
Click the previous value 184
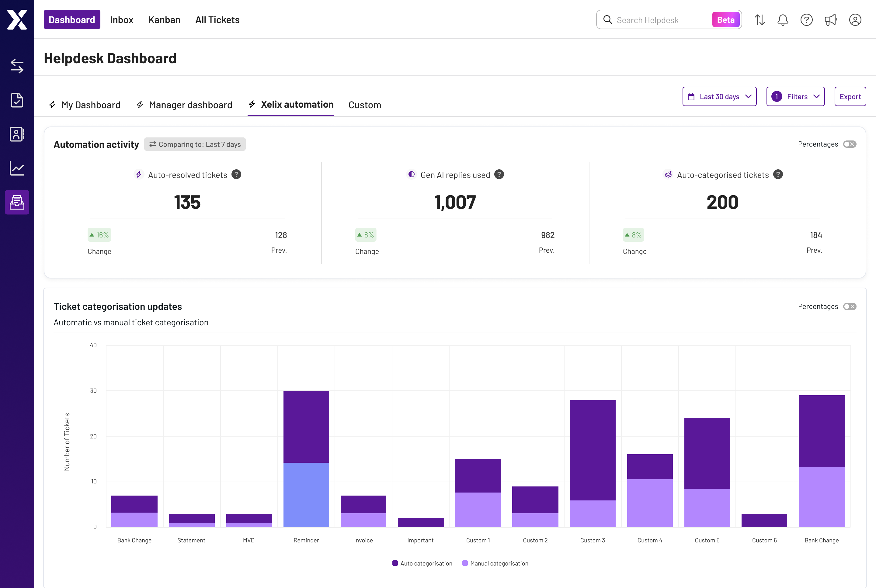[x=815, y=235]
